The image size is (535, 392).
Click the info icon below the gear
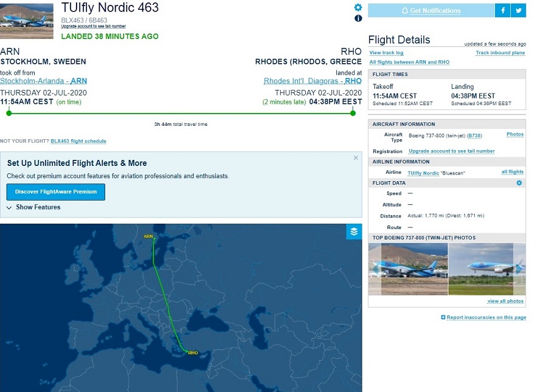coord(358,18)
